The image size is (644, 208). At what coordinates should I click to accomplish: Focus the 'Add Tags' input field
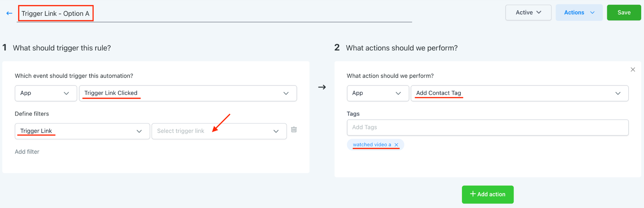[487, 127]
